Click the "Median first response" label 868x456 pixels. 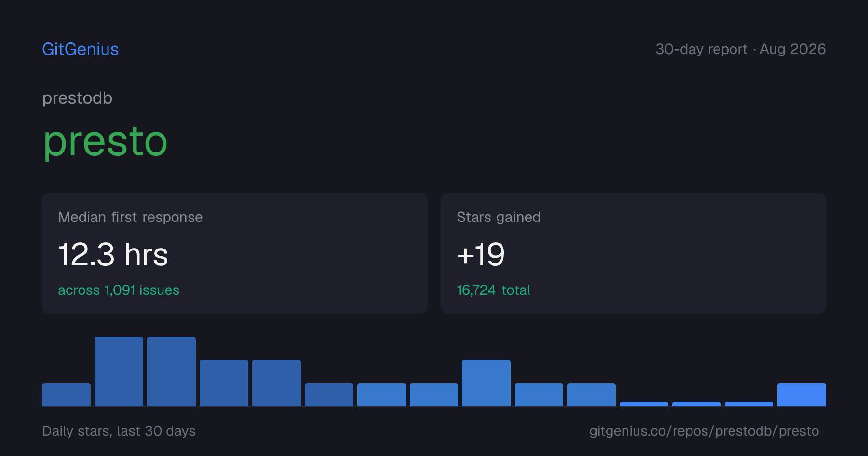130,217
